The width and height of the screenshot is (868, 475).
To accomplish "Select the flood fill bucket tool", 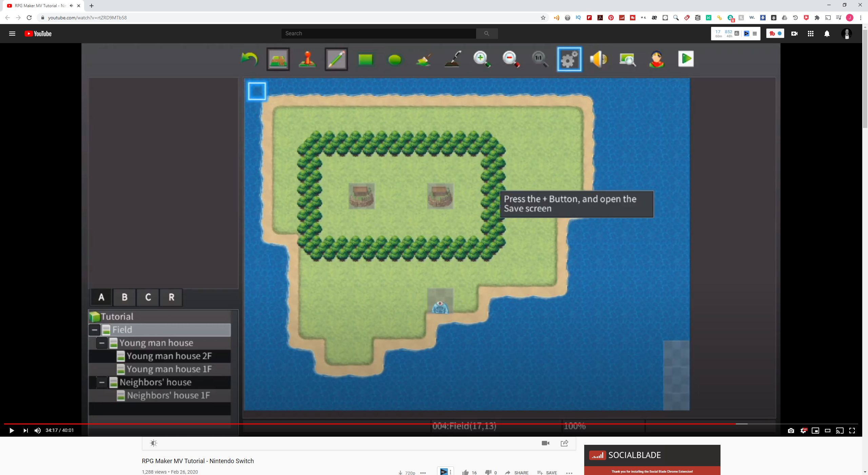I will pos(424,59).
